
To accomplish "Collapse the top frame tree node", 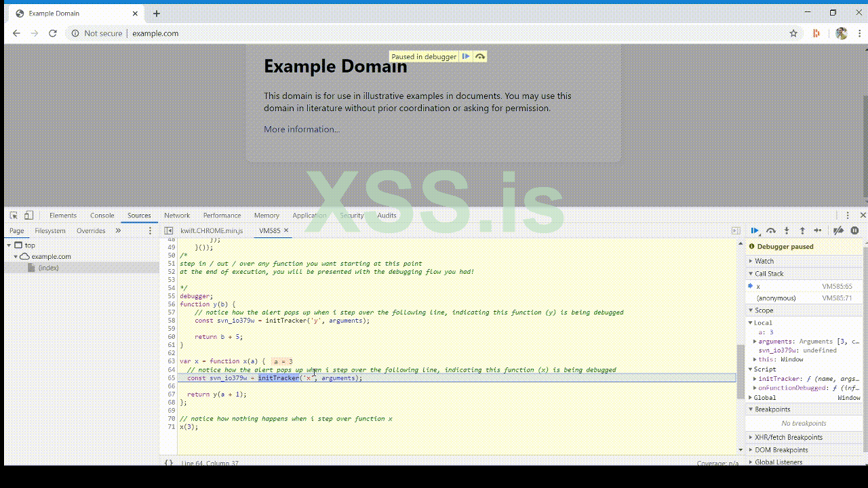I will (9, 245).
